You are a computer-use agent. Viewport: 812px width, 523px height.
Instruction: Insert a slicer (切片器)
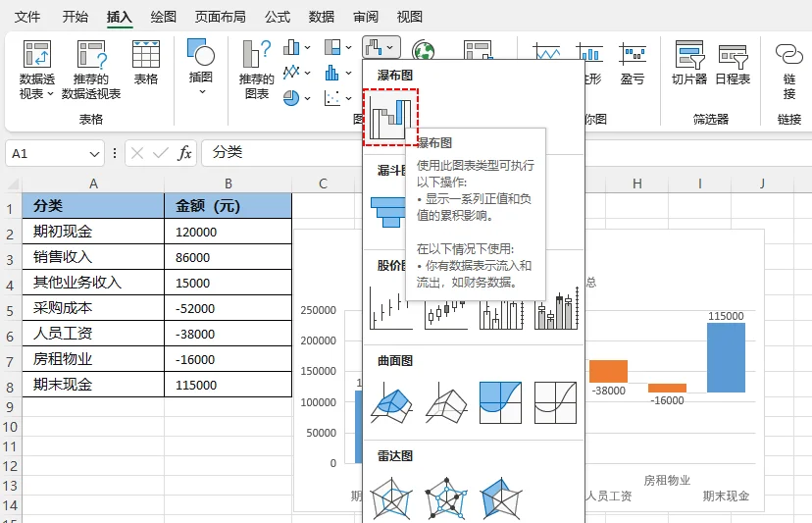point(689,63)
